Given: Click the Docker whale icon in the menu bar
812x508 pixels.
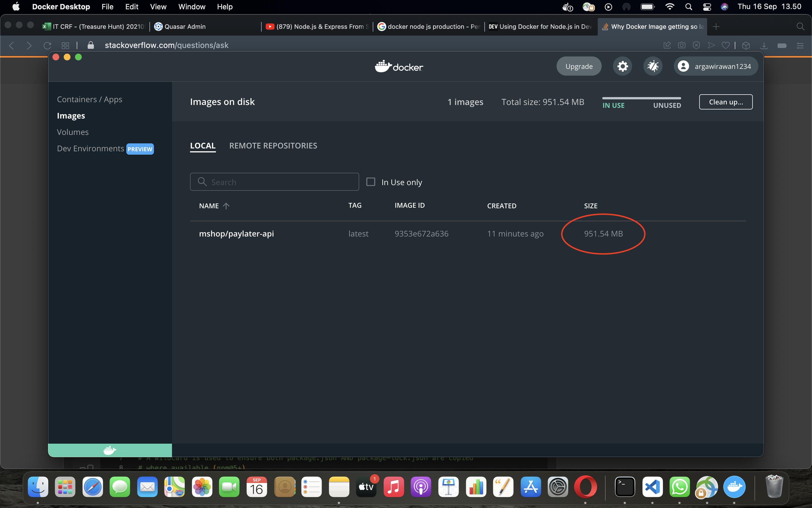Looking at the screenshot, I should [x=567, y=7].
